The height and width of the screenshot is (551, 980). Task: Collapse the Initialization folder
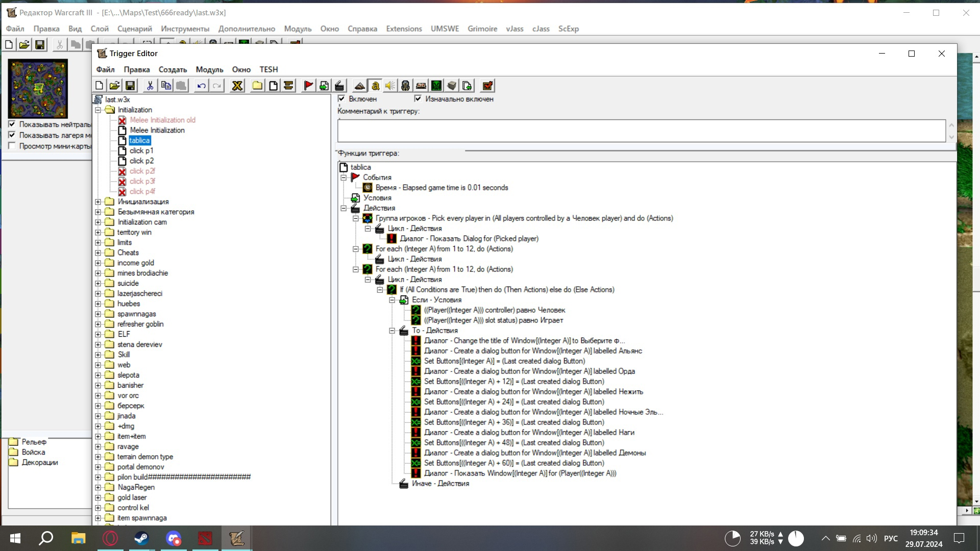98,110
